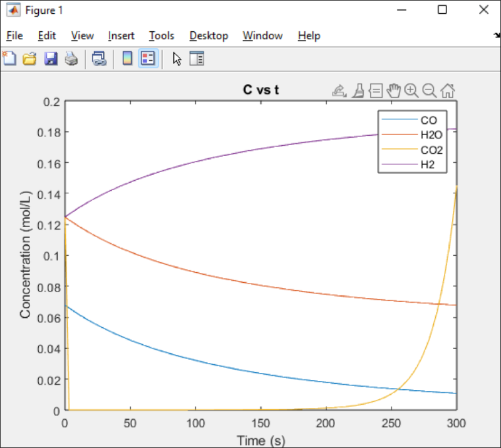The height and width of the screenshot is (448, 501).
Task: Open the Property Inspector icon
Action: [x=197, y=58]
